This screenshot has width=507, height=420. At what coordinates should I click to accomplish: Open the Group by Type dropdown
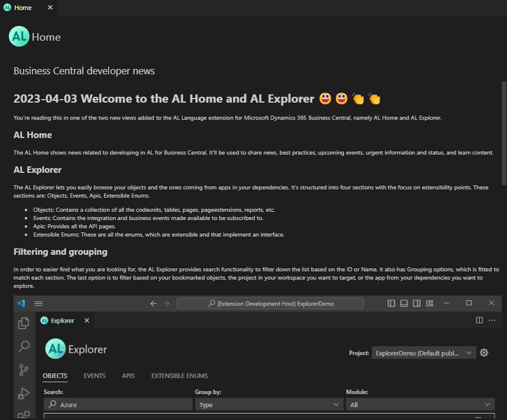pos(269,404)
